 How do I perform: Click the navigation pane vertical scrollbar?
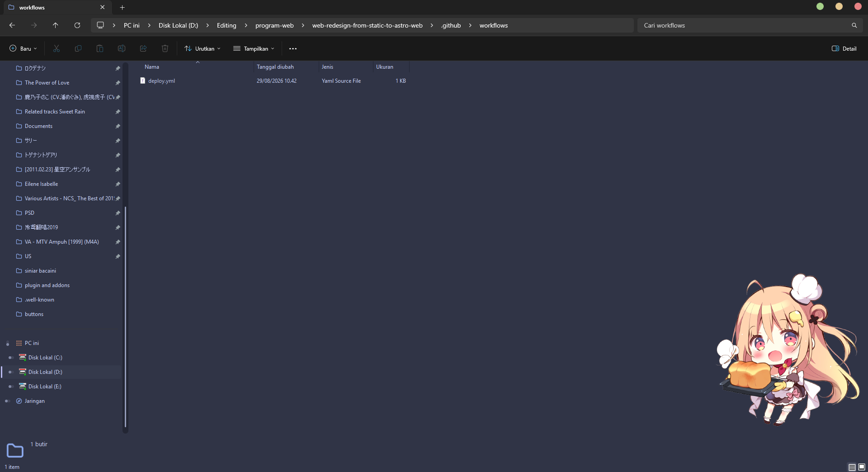[125, 316]
